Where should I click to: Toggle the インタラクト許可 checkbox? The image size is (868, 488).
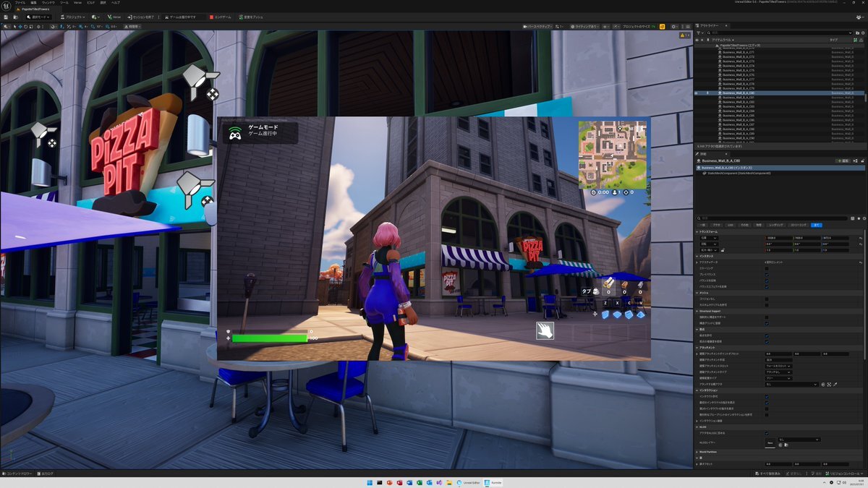tap(767, 396)
